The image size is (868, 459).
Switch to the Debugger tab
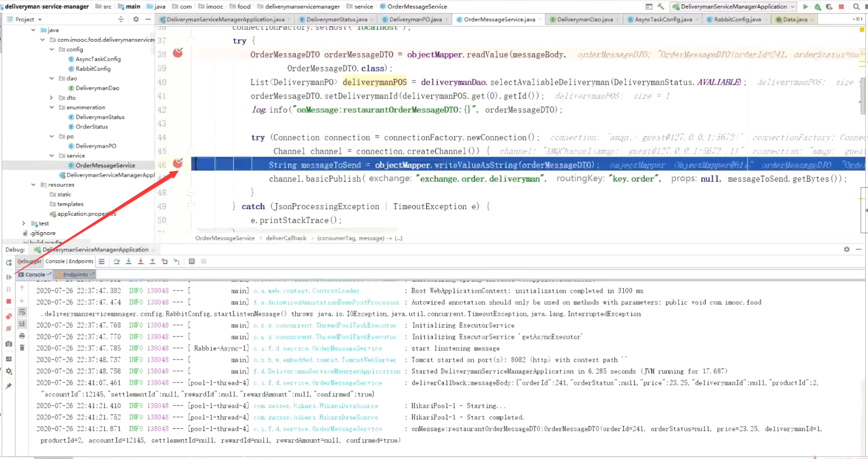click(29, 261)
